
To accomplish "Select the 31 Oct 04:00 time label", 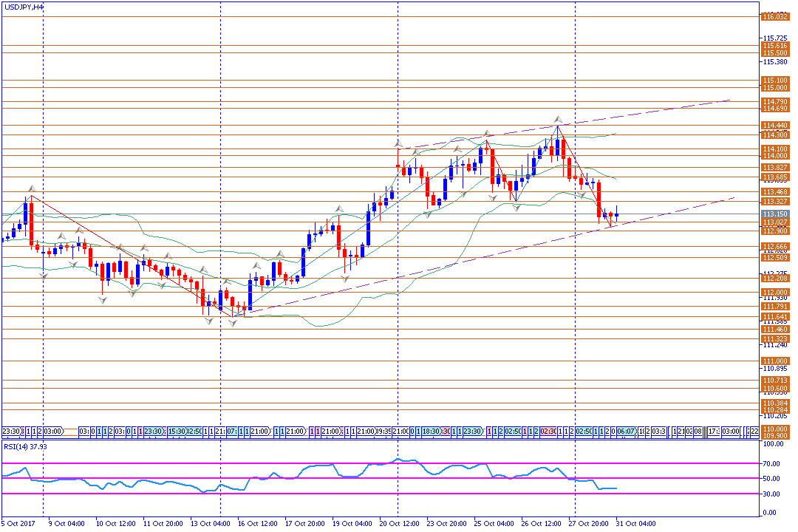I will [636, 523].
